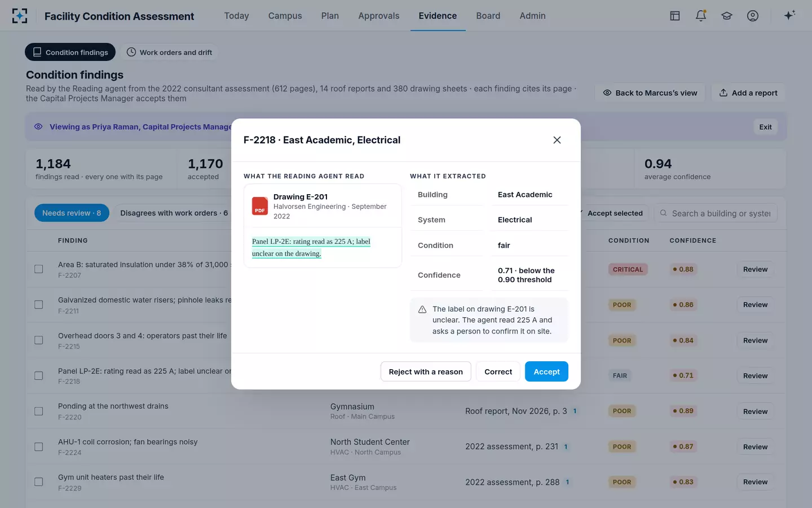Click the Facility Condition Assessment logo icon
Viewport: 812px width, 508px height.
click(20, 16)
